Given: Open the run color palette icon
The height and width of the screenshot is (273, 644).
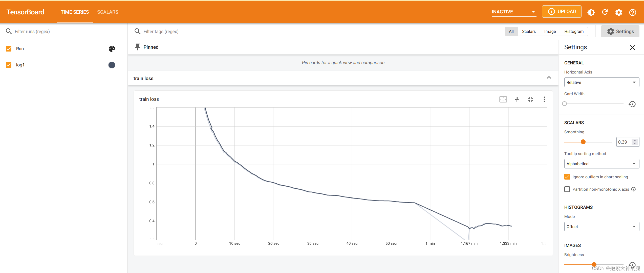Looking at the screenshot, I should pos(112,48).
